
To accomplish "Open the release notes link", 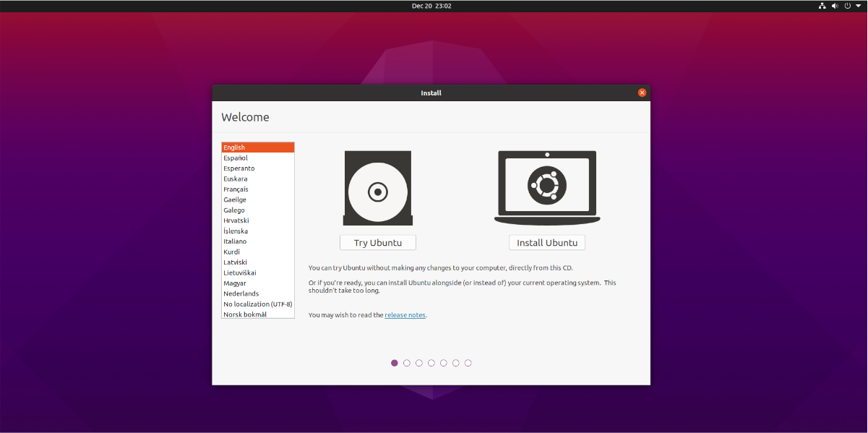I will pyautogui.click(x=405, y=315).
